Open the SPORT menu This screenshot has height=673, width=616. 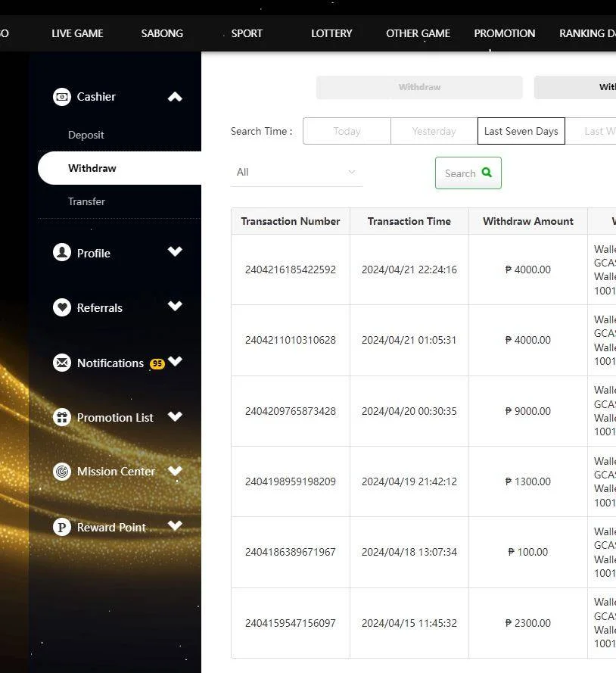click(x=247, y=33)
